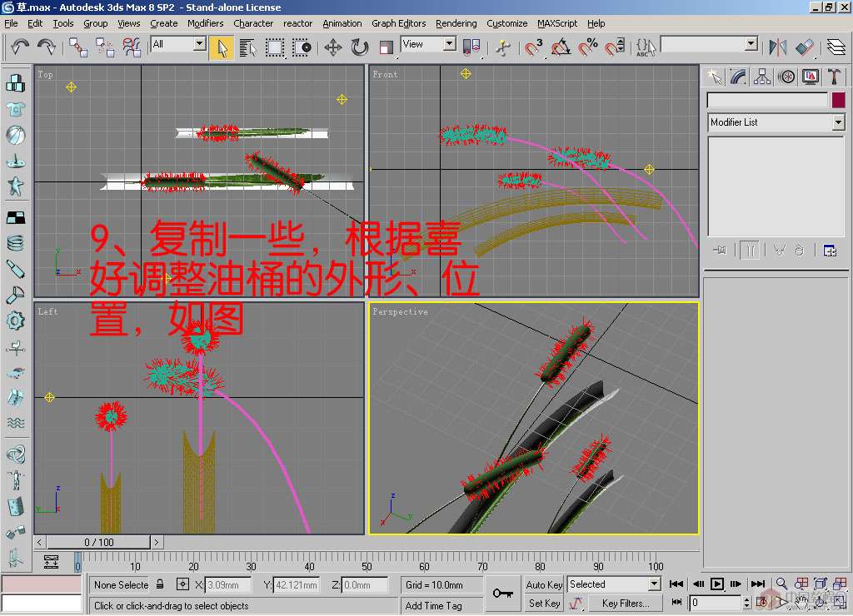Toggle Show End Result in the modifier stack
The width and height of the screenshot is (853, 616).
tap(750, 251)
